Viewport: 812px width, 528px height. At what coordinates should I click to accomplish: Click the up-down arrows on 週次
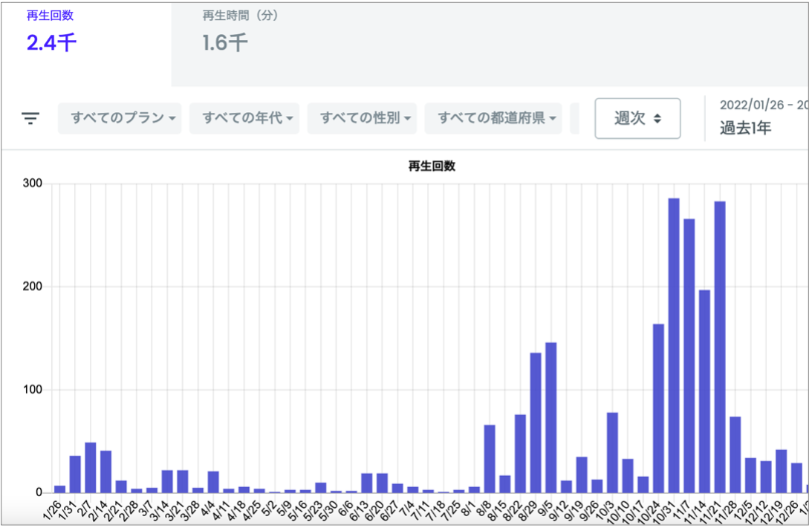coord(657,119)
